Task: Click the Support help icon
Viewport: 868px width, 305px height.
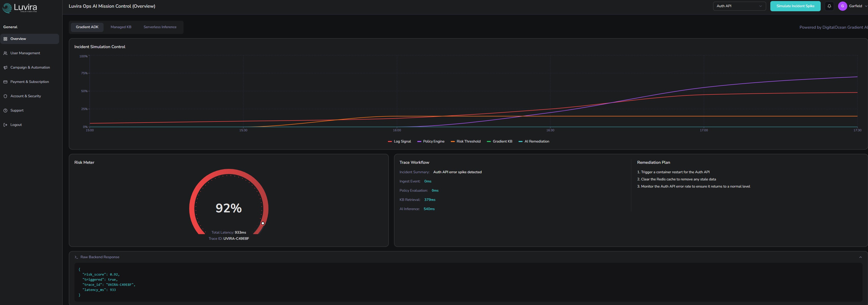Action: click(x=5, y=111)
